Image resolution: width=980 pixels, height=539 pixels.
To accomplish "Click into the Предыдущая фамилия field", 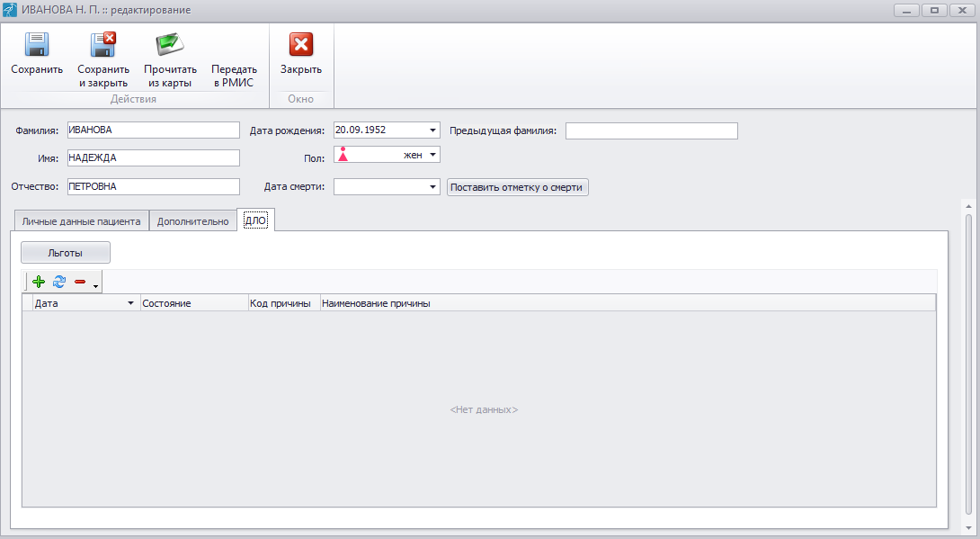I will pyautogui.click(x=651, y=130).
